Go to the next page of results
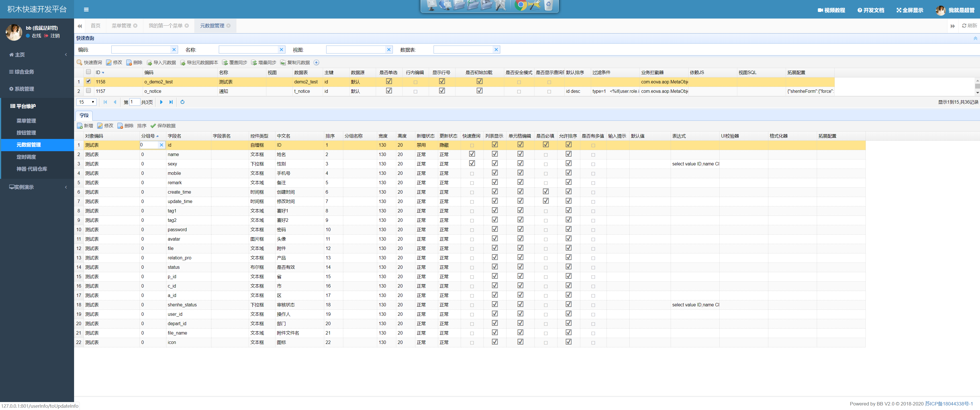This screenshot has height=410, width=980. (x=161, y=102)
